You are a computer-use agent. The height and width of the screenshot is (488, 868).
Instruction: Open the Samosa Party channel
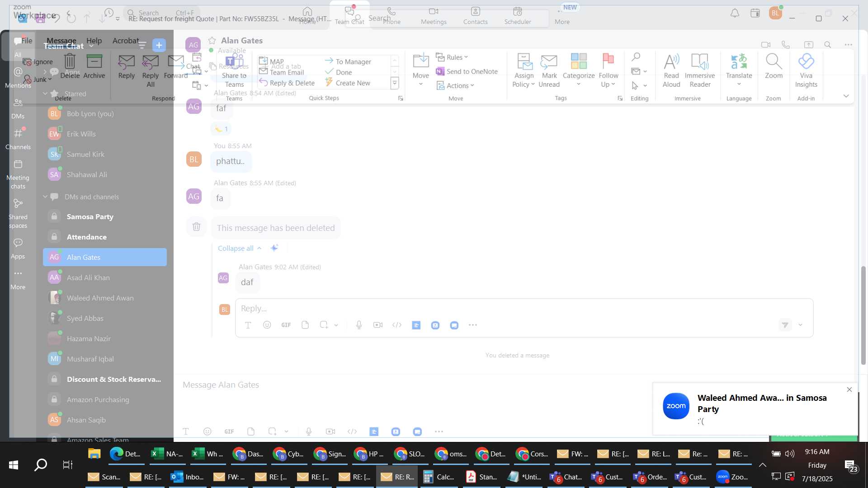105,216
